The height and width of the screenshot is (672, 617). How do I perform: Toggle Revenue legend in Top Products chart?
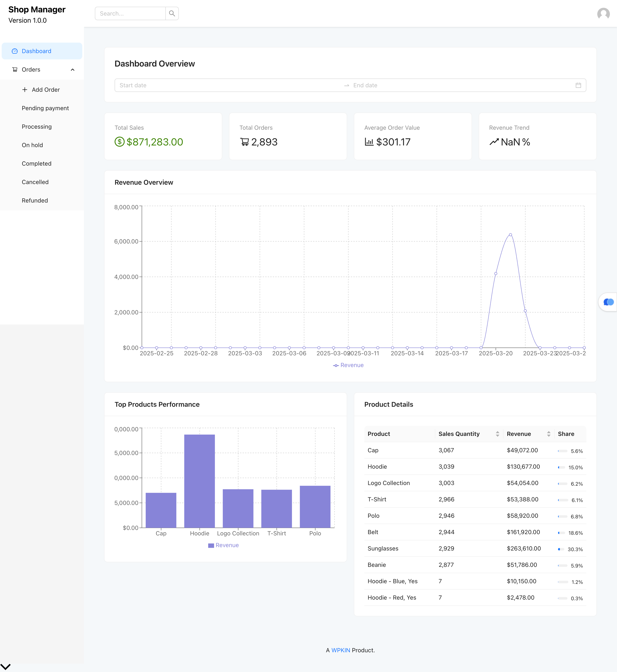pyautogui.click(x=223, y=545)
